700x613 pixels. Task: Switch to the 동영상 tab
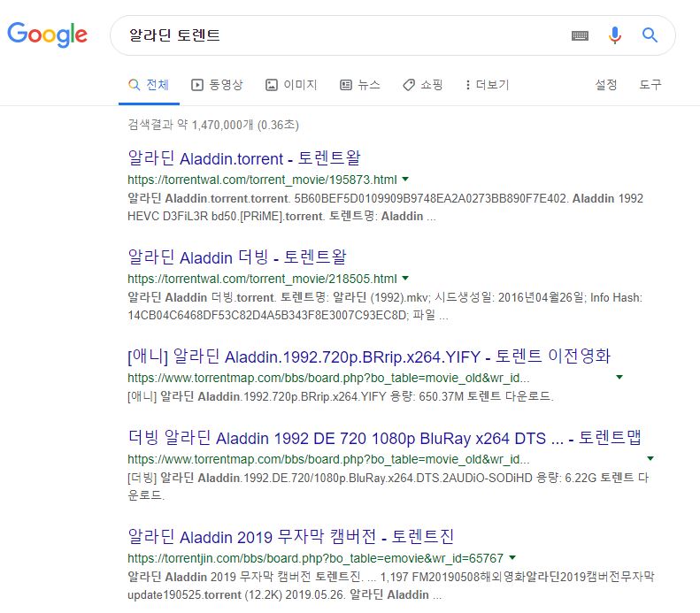pos(217,85)
